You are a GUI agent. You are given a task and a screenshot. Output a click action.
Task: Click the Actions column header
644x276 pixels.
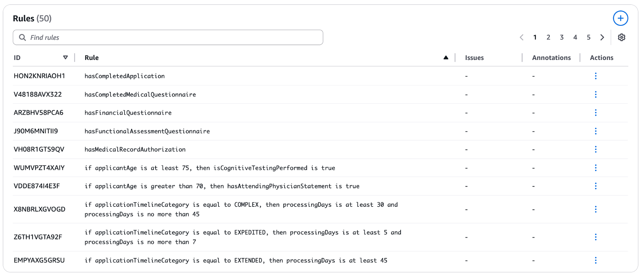[x=601, y=58]
